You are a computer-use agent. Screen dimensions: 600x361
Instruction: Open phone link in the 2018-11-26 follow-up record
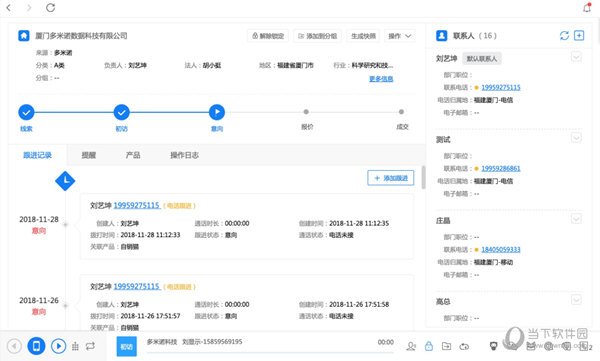click(x=137, y=287)
